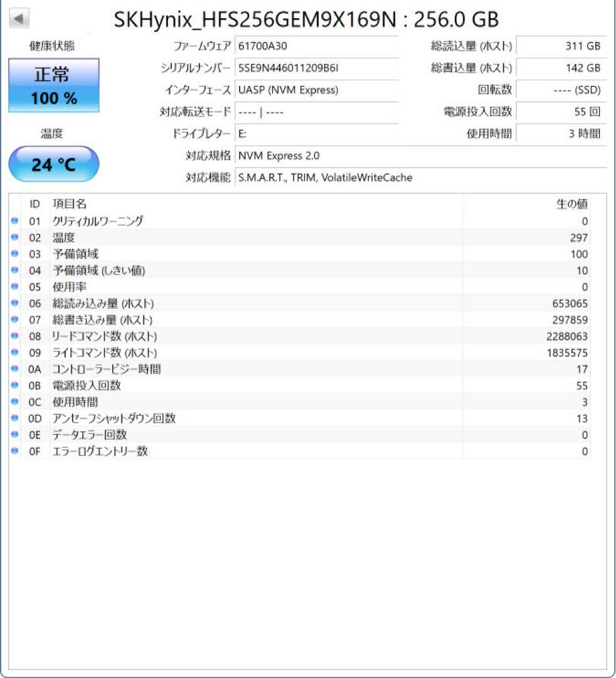Click the power on hours value 3 時間
616x678 pixels.
561,134
